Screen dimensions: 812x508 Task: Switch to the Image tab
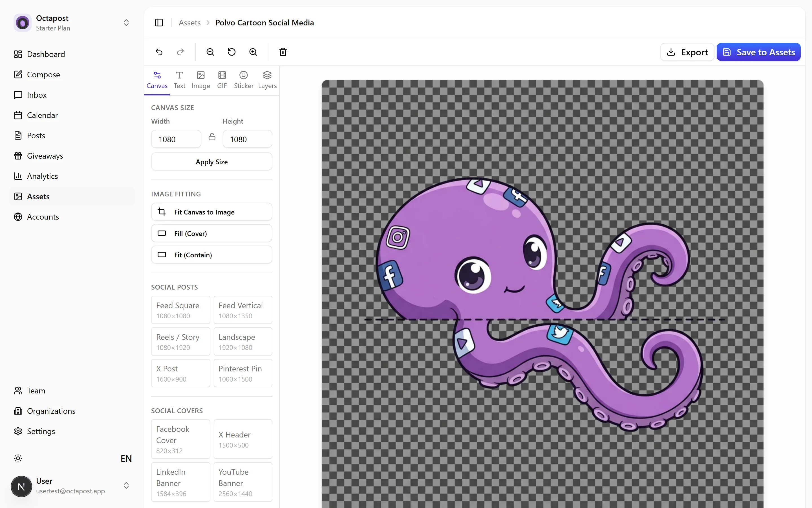(x=201, y=80)
